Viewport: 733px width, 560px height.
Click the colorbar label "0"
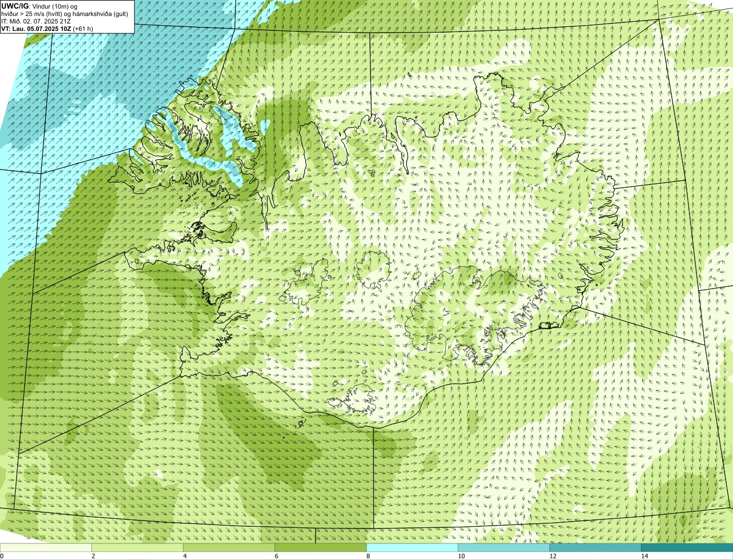2,556
